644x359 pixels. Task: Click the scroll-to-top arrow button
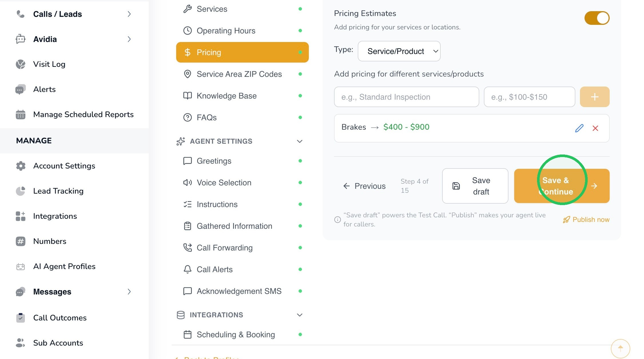[620, 348]
